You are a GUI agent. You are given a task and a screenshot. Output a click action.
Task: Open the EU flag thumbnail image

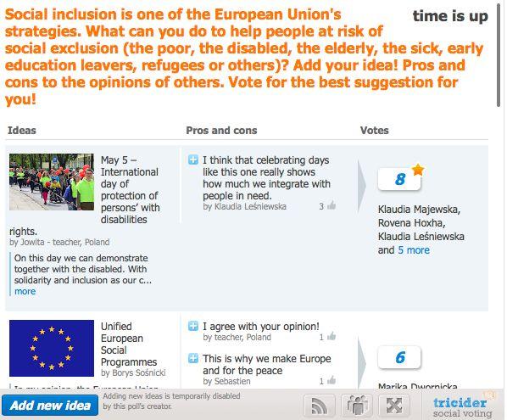click(x=52, y=348)
